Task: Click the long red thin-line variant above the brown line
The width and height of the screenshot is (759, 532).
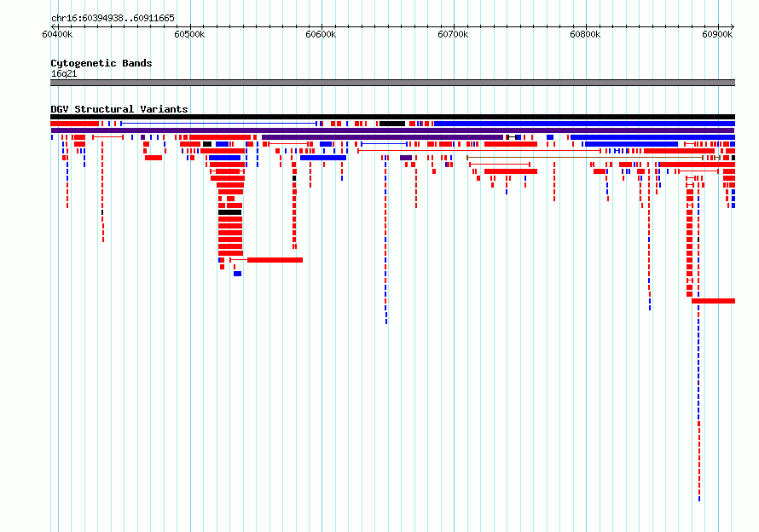Action: click(x=479, y=151)
